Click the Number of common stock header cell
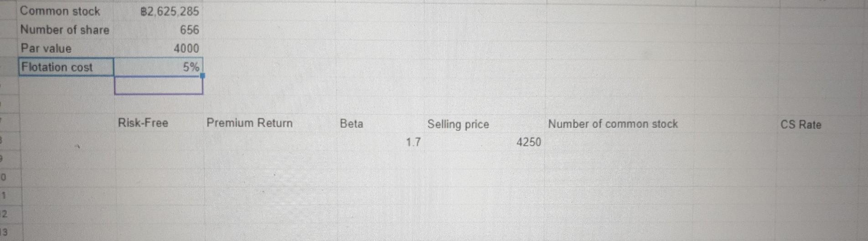This screenshot has width=868, height=241. [613, 124]
